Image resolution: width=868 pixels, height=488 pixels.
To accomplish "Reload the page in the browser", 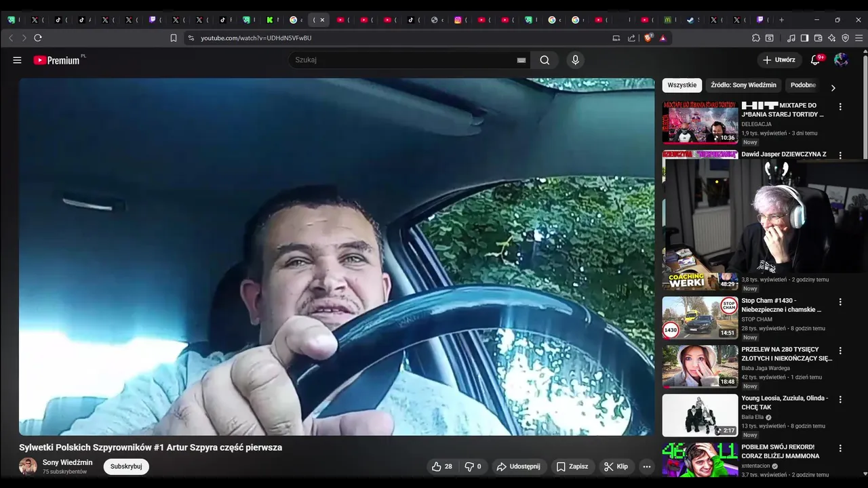I will (38, 38).
